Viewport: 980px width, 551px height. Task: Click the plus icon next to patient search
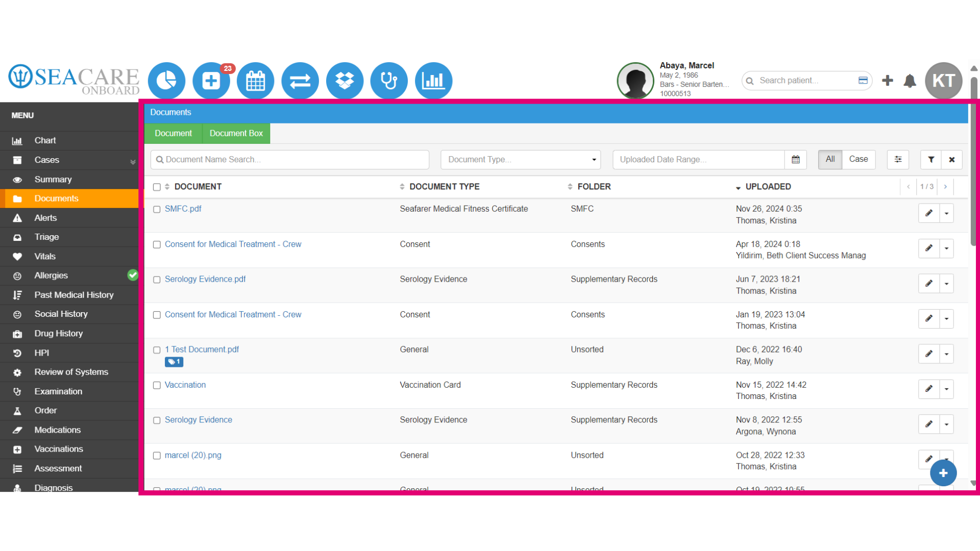888,81
